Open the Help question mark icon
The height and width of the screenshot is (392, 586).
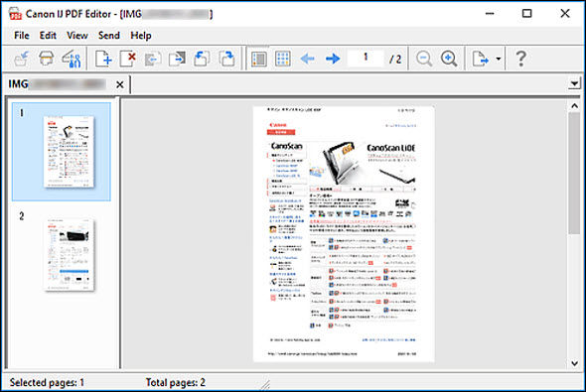click(521, 59)
